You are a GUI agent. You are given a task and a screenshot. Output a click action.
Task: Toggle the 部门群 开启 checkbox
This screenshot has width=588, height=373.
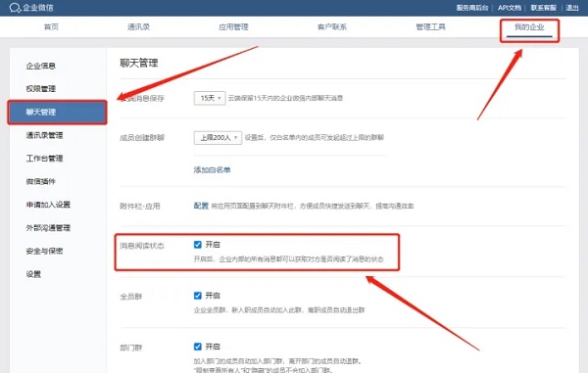click(x=198, y=347)
